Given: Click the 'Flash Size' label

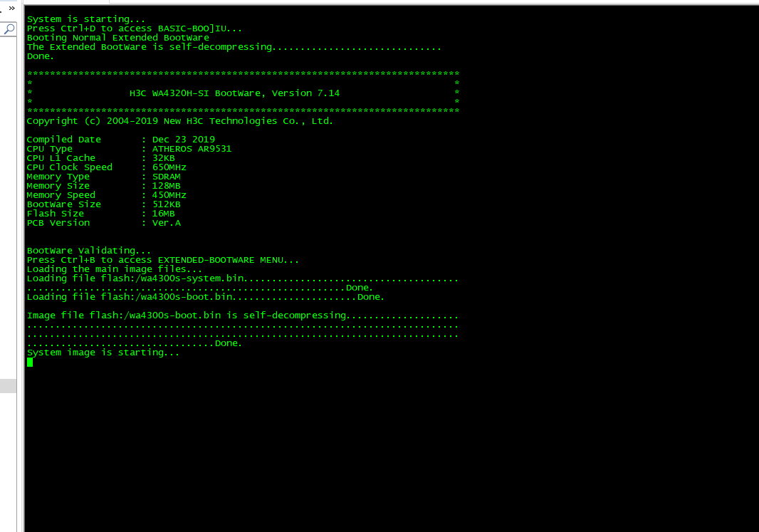Looking at the screenshot, I should click(x=56, y=214).
